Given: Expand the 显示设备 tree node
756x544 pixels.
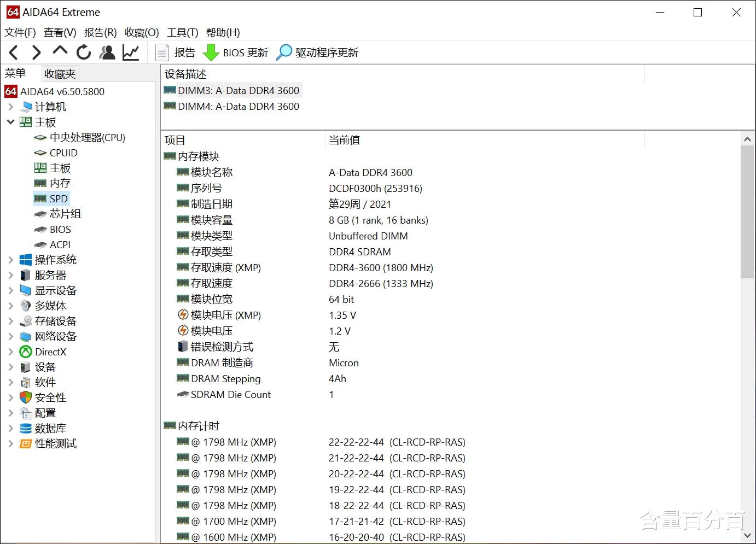Looking at the screenshot, I should click(x=10, y=290).
